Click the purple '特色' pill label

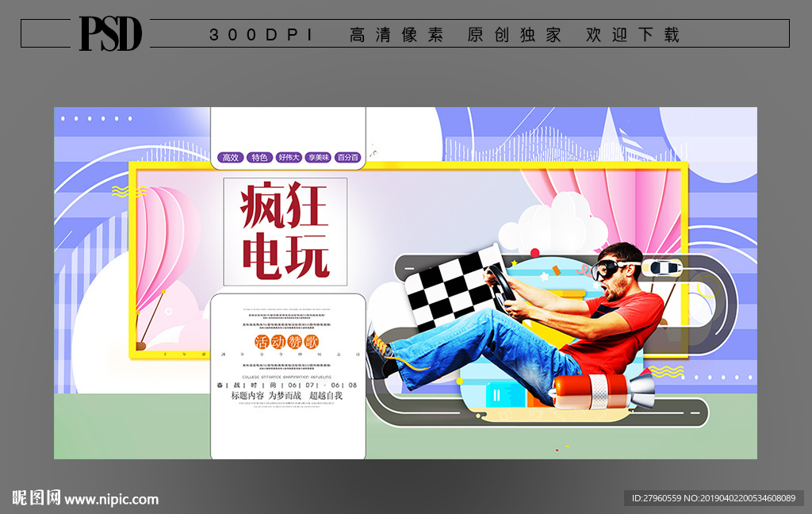coord(259,157)
